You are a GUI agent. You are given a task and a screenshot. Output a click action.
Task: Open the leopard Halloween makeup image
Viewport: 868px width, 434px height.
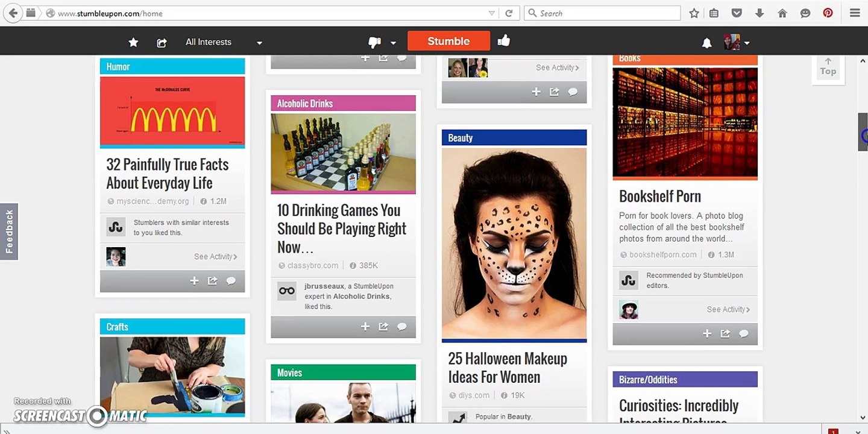pos(514,244)
